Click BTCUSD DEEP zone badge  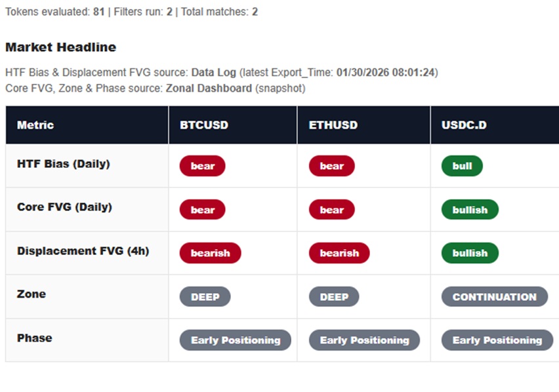pyautogui.click(x=205, y=296)
